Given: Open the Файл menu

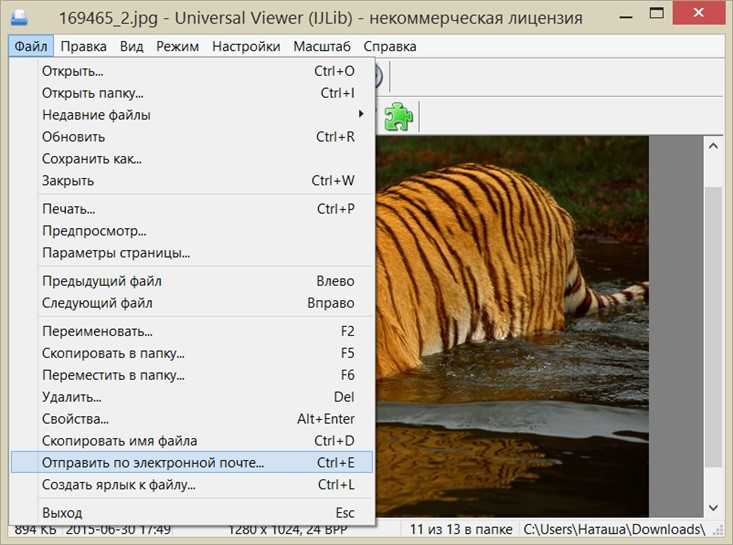Looking at the screenshot, I should pyautogui.click(x=31, y=46).
